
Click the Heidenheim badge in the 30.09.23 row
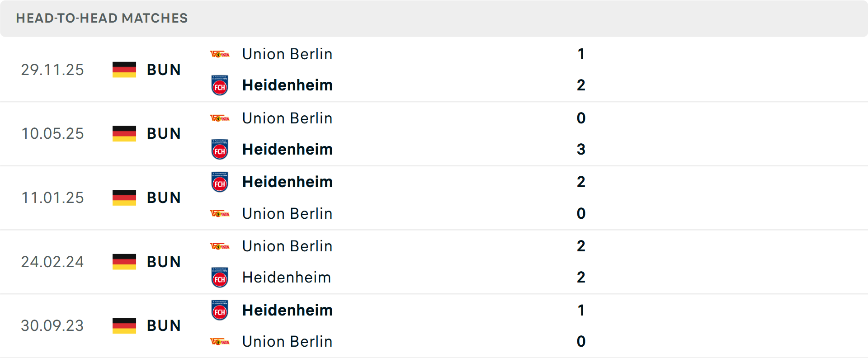[220, 311]
